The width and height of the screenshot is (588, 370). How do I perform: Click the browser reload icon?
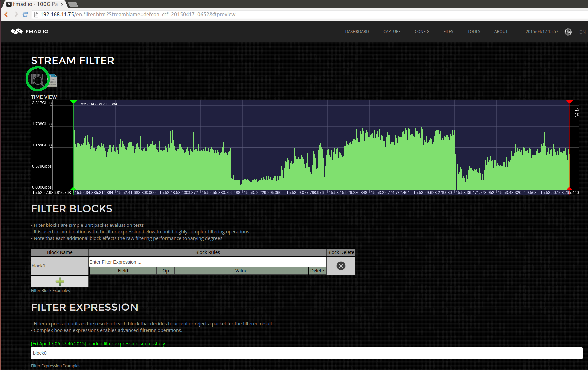pyautogui.click(x=25, y=14)
